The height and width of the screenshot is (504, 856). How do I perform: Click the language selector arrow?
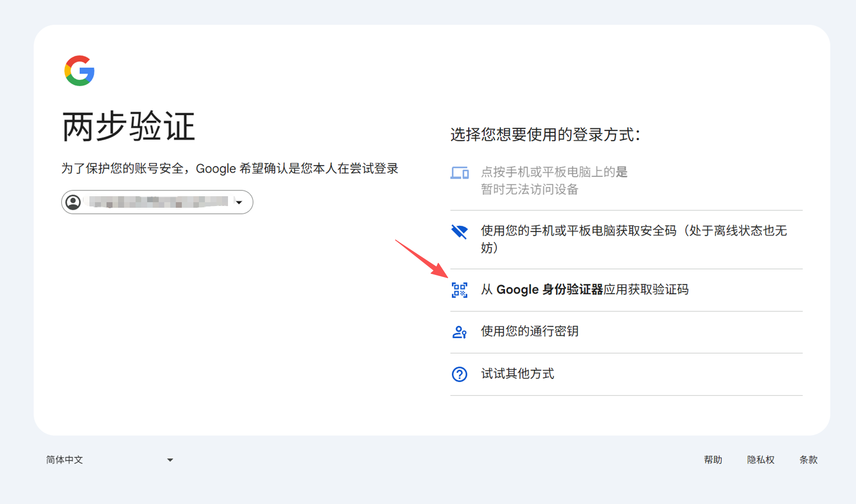pyautogui.click(x=170, y=460)
